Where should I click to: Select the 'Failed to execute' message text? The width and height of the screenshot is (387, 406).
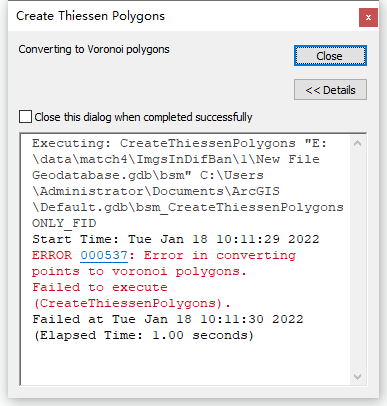pyautogui.click(x=100, y=287)
